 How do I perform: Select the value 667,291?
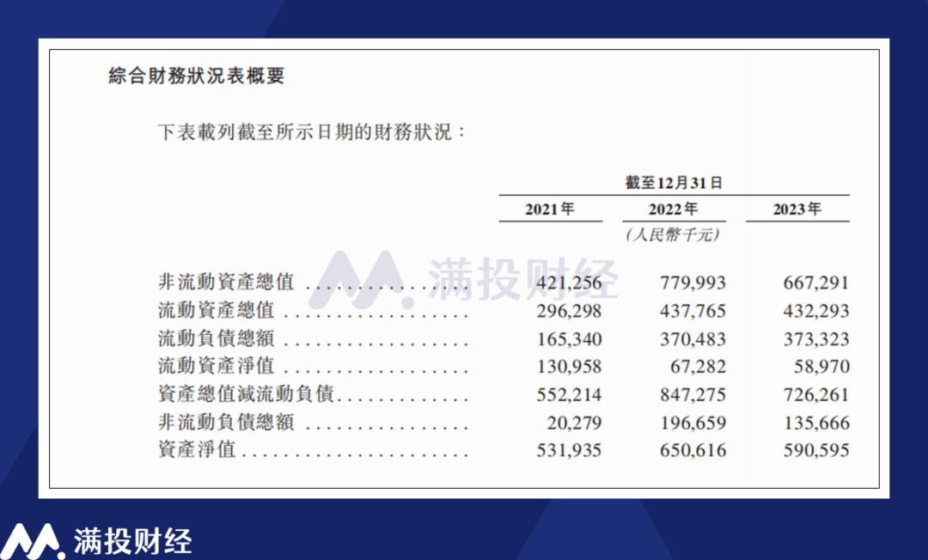point(816,283)
